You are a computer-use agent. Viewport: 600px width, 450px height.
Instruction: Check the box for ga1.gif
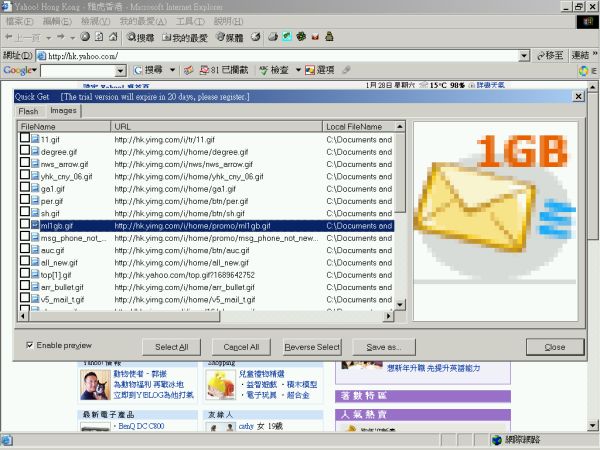(x=25, y=187)
